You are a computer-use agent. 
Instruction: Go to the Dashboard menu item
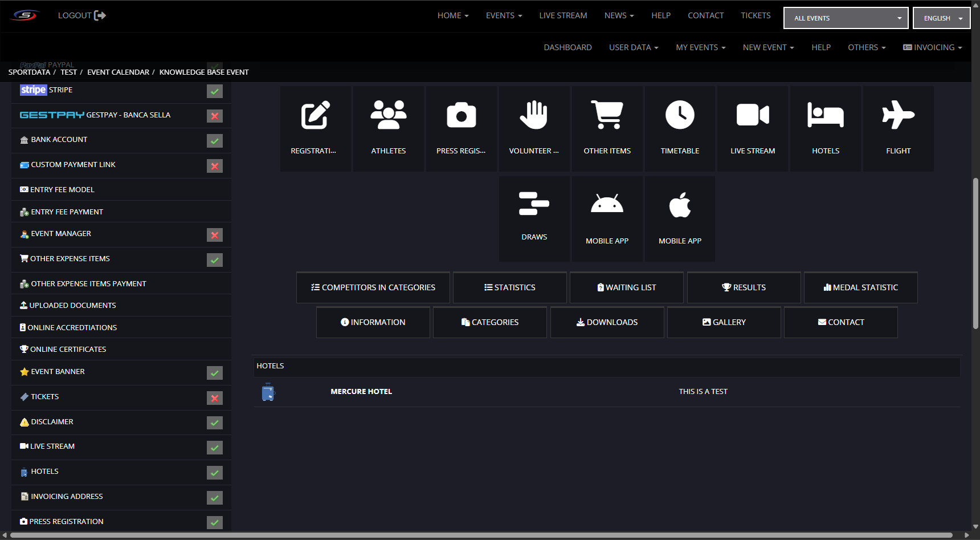coord(567,47)
